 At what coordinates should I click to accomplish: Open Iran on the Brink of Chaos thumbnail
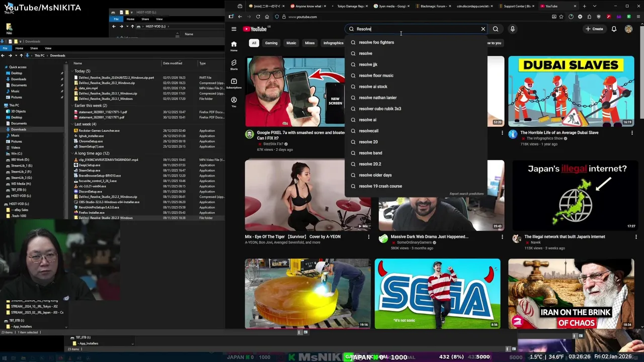coord(571,294)
